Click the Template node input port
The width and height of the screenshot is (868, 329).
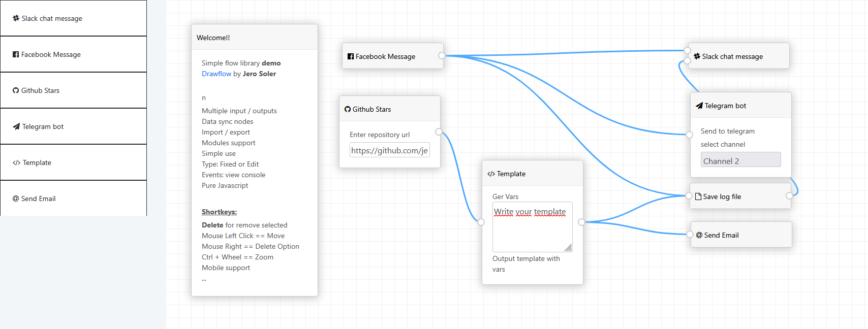point(481,222)
